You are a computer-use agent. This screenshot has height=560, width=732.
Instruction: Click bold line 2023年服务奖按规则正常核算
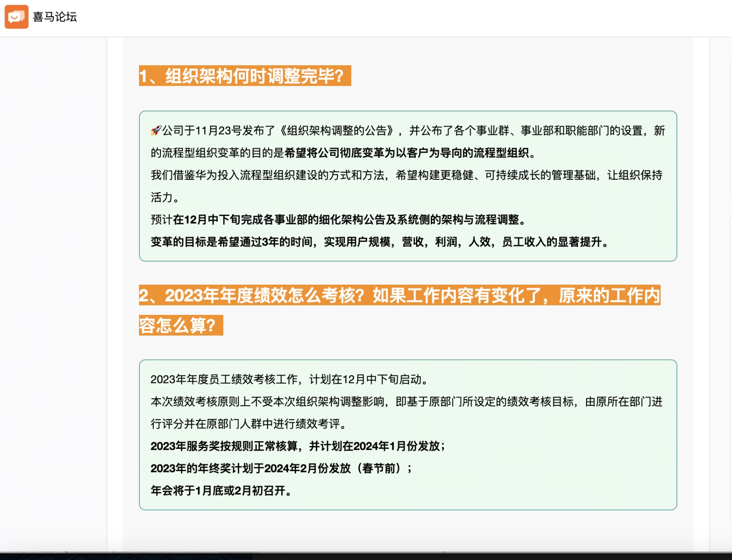(297, 446)
